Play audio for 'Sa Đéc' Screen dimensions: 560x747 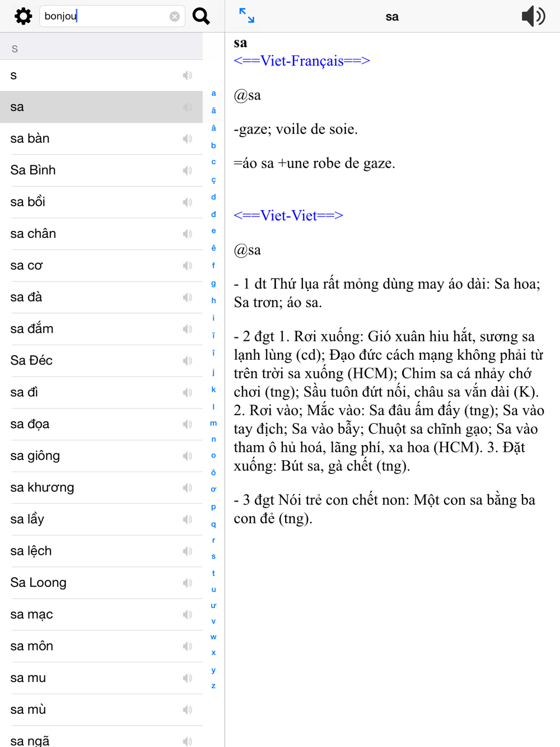[188, 361]
